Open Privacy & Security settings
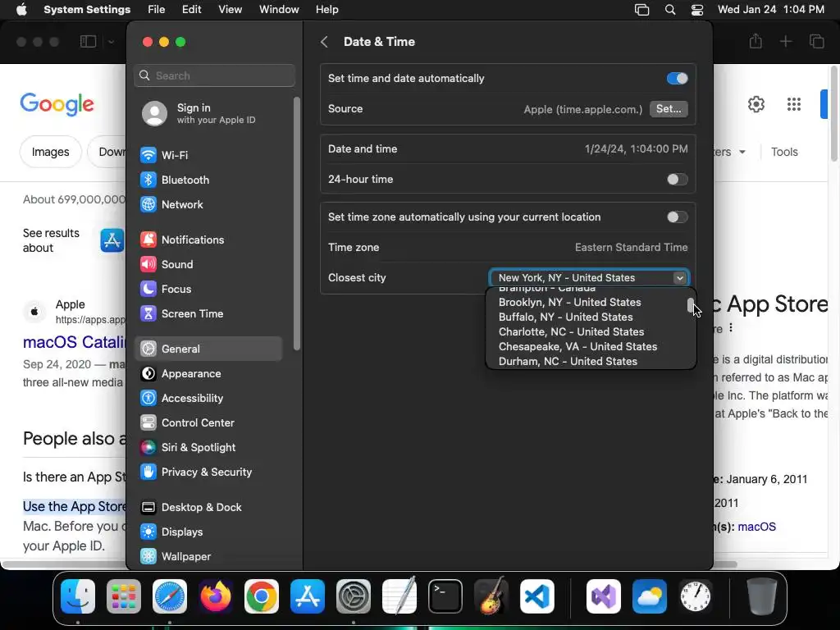This screenshot has width=840, height=630. [208, 472]
